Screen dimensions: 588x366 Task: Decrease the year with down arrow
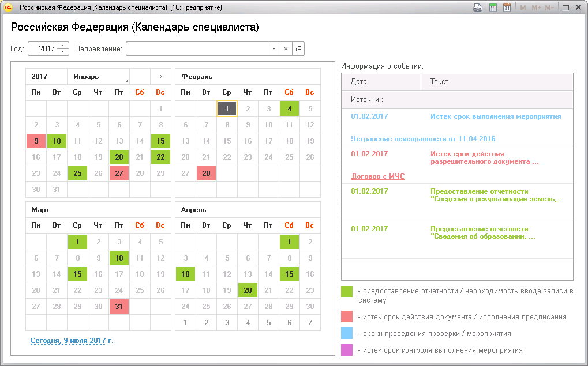[63, 52]
